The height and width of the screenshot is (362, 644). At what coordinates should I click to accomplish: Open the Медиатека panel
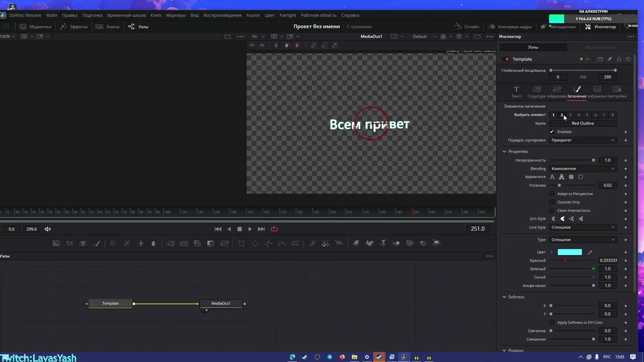36,27
